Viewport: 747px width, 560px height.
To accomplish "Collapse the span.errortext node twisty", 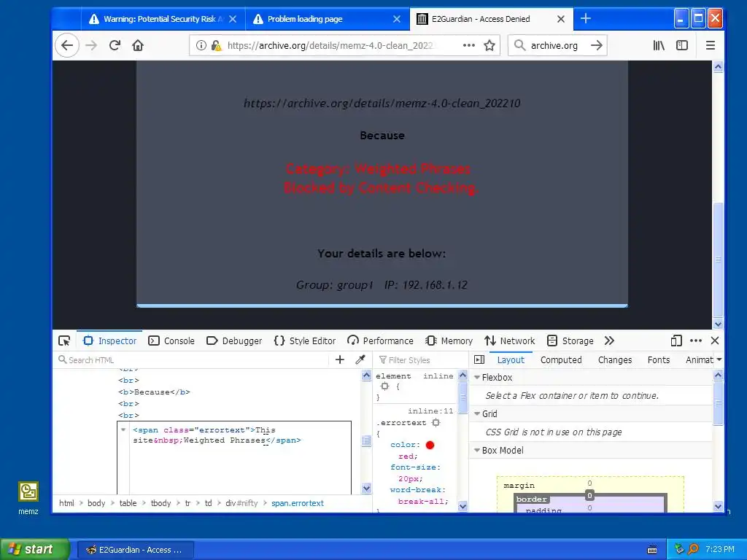I will tap(123, 430).
